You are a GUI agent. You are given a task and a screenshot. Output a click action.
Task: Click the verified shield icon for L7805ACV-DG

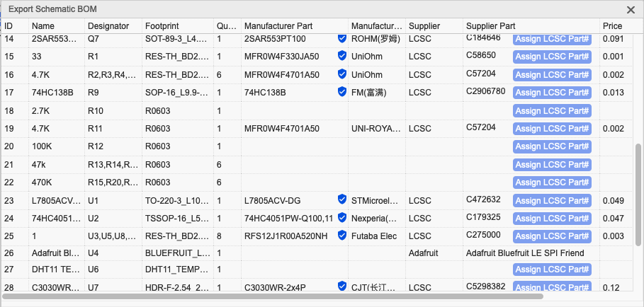pyautogui.click(x=341, y=199)
